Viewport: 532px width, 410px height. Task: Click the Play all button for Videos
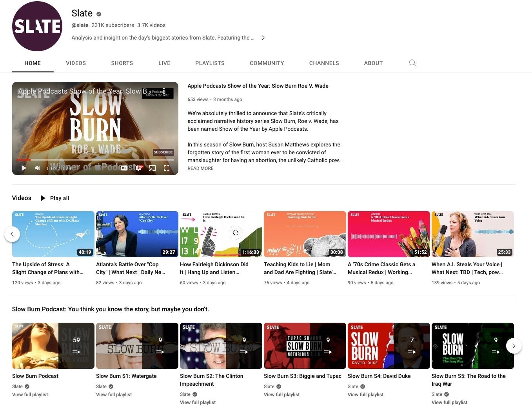[x=54, y=198]
